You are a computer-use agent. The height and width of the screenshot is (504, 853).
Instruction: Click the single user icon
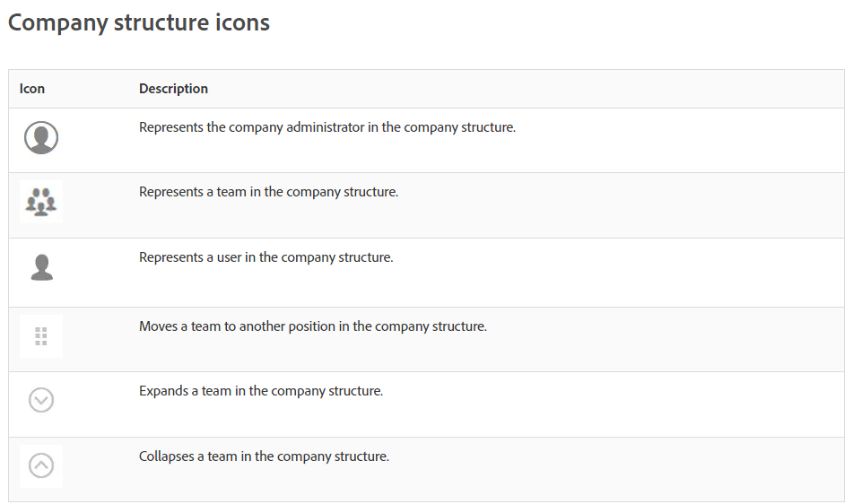pos(42,267)
